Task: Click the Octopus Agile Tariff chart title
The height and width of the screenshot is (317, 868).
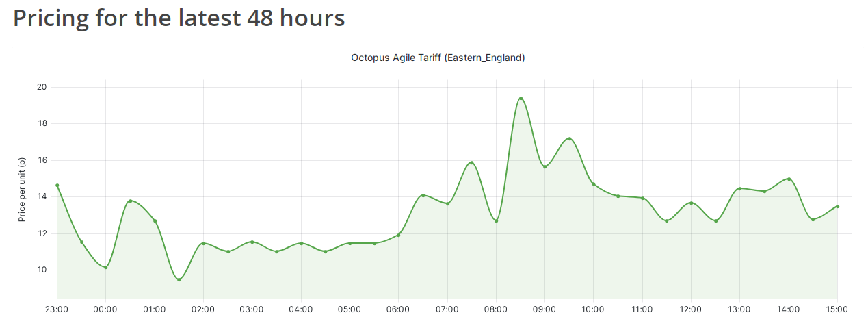Action: [438, 58]
